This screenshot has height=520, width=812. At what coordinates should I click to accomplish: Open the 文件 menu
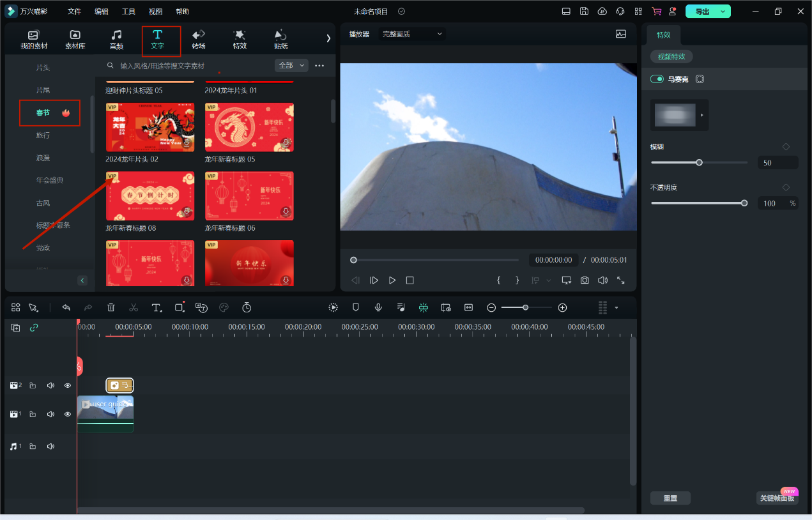click(x=75, y=11)
